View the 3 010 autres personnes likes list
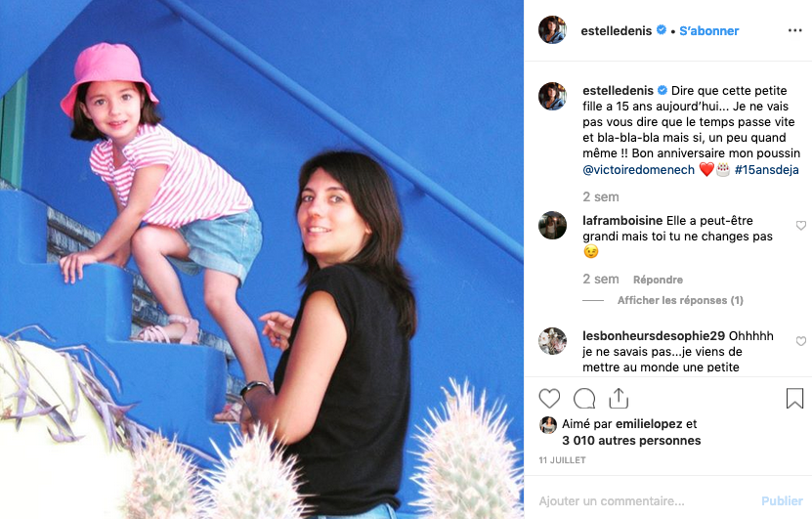The width and height of the screenshot is (812, 519). pyautogui.click(x=631, y=441)
